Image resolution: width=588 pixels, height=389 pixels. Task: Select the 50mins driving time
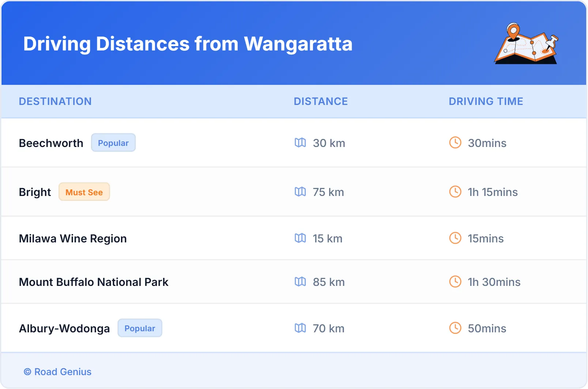pyautogui.click(x=487, y=328)
